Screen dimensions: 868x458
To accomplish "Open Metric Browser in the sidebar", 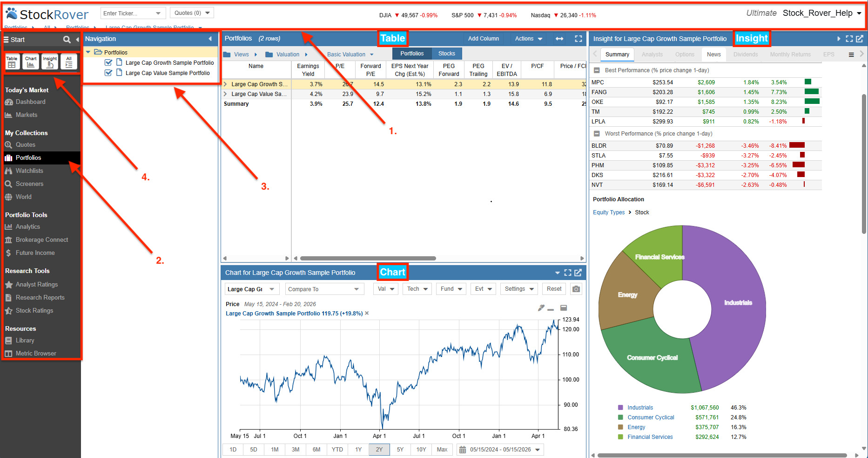I will tap(36, 354).
